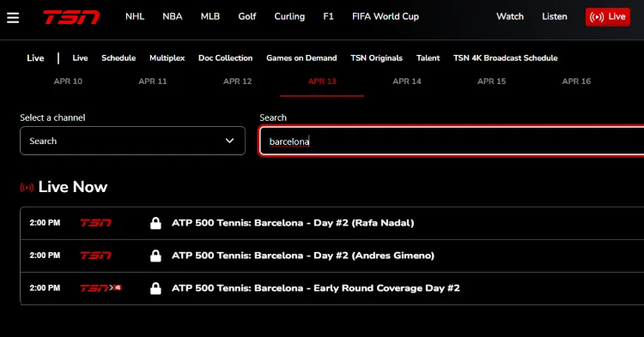The width and height of the screenshot is (644, 337).
Task: Click the lock icon on Early Round Coverage row
Action: coord(155,288)
